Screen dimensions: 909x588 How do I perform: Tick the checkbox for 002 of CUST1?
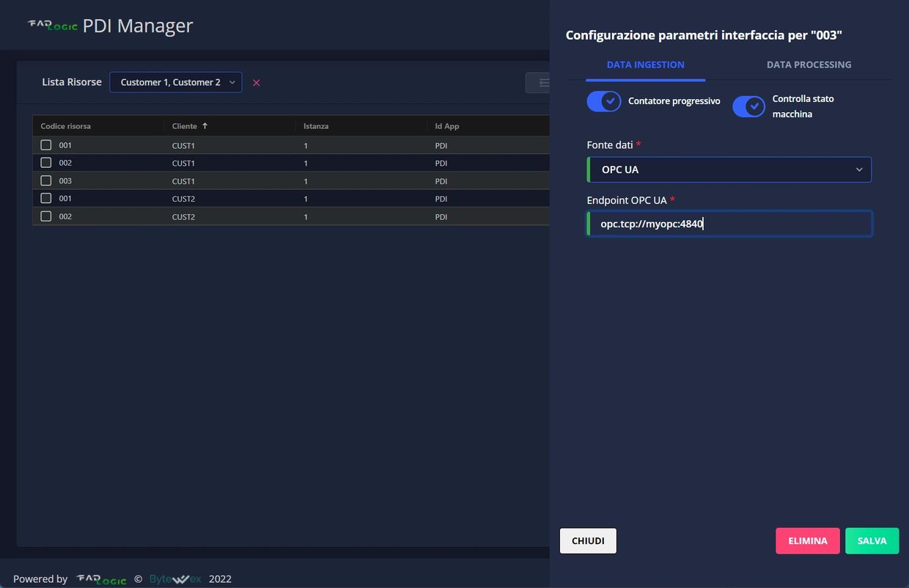pos(46,163)
